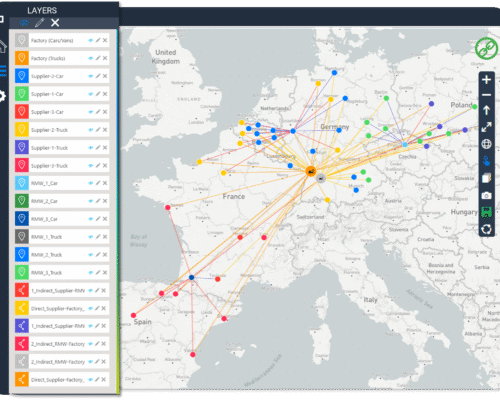Screen dimensions: 500x400
Task: Close the Layers panel with header X
Action: [x=55, y=23]
